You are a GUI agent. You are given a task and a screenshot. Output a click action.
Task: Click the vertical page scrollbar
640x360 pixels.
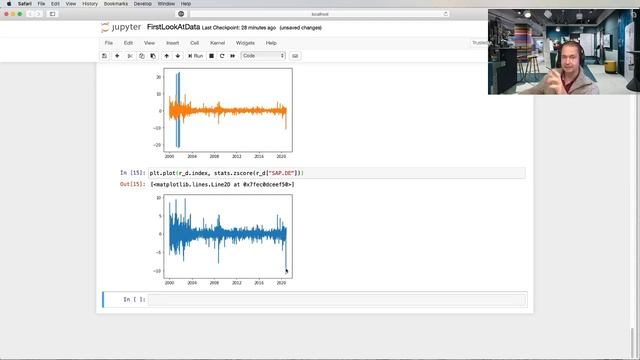(633, 343)
